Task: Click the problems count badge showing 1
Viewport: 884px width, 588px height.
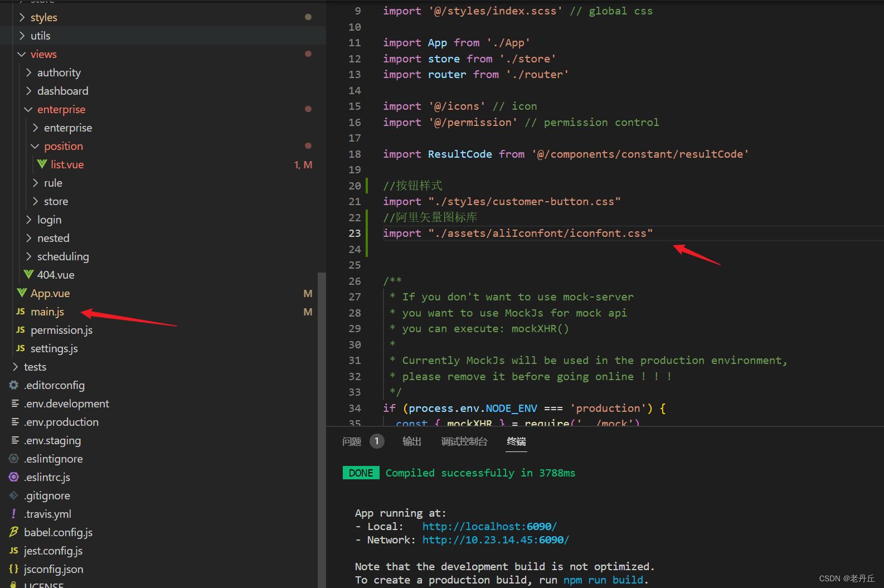Action: (377, 441)
